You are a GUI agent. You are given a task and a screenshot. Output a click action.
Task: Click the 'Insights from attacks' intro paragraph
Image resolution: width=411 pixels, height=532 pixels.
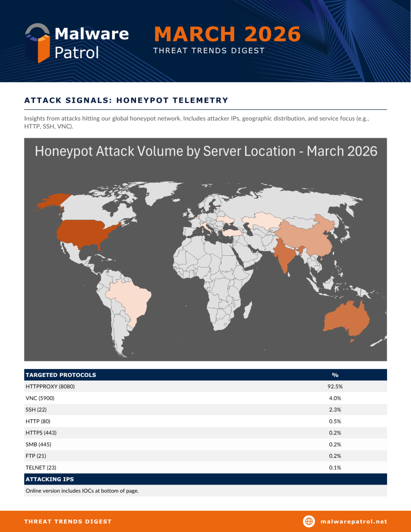pos(197,122)
